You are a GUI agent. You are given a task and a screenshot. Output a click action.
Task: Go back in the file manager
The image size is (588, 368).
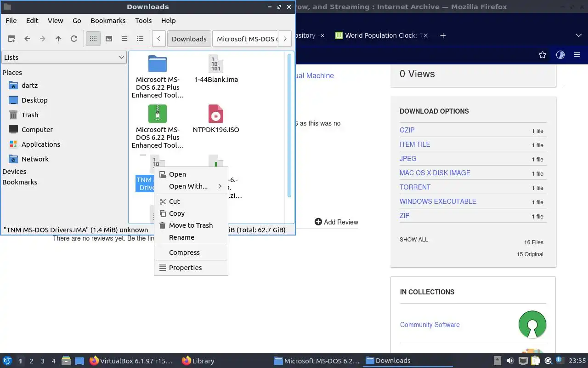point(27,39)
